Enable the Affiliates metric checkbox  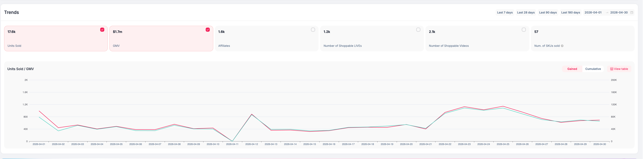(x=313, y=30)
